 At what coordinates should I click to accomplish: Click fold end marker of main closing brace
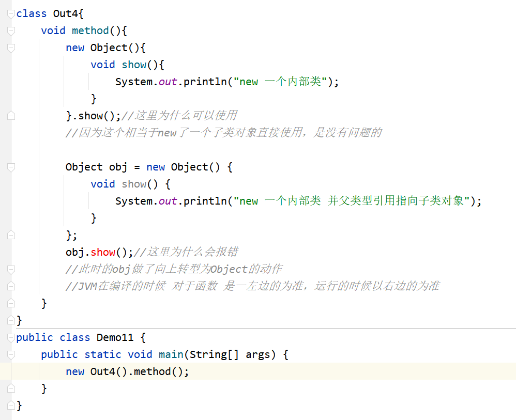(11, 389)
